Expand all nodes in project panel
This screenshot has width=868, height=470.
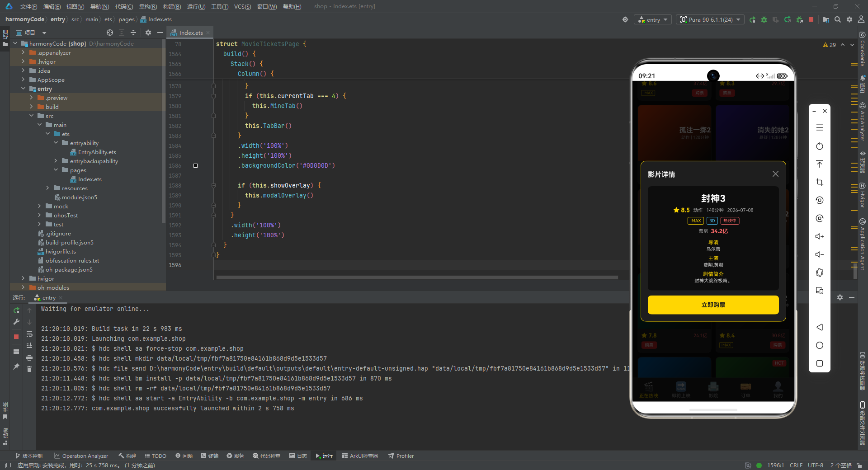pos(122,33)
